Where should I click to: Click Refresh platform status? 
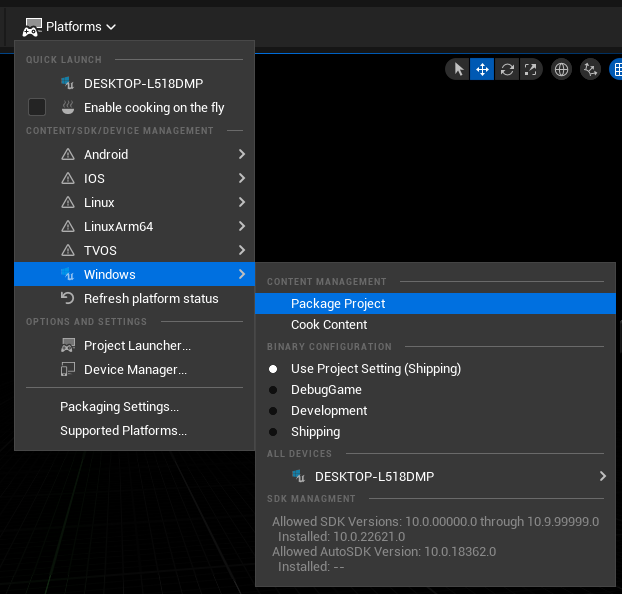134,298
